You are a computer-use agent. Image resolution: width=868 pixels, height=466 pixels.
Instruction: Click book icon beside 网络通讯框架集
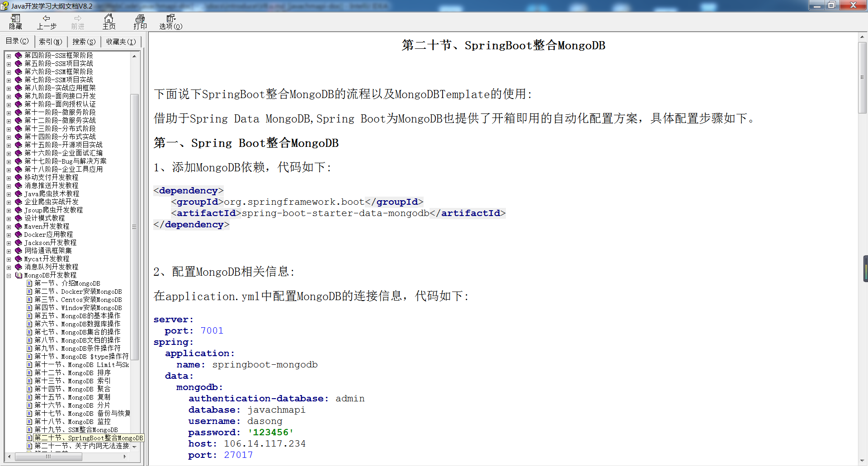point(19,250)
